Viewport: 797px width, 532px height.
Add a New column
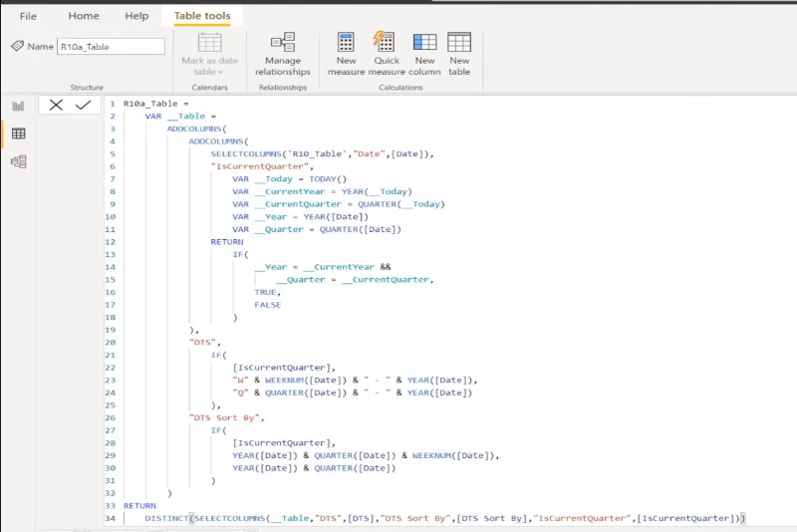click(x=424, y=55)
